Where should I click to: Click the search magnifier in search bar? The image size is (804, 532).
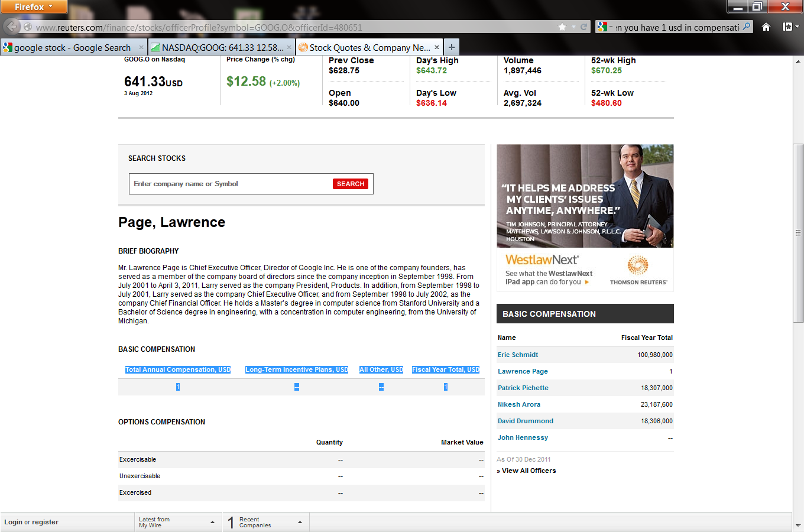pos(747,27)
